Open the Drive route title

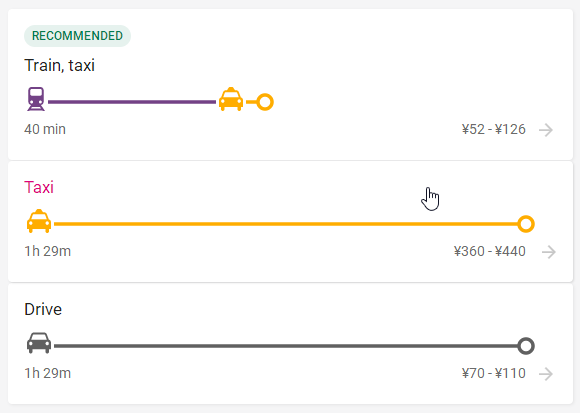click(43, 309)
